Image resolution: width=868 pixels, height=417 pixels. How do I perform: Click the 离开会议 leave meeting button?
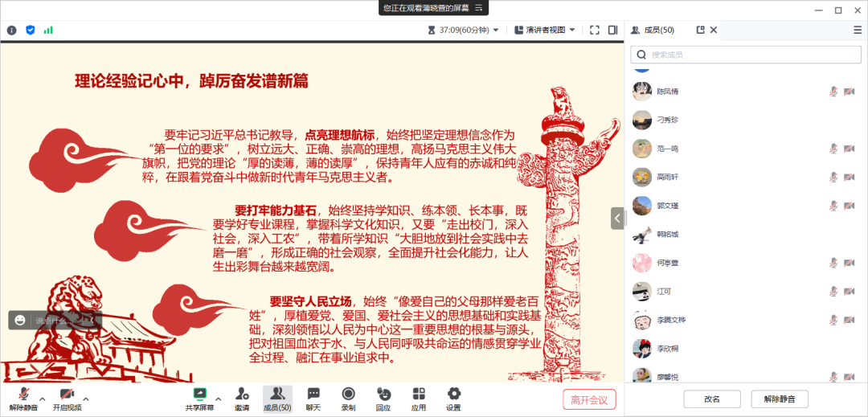coord(589,399)
